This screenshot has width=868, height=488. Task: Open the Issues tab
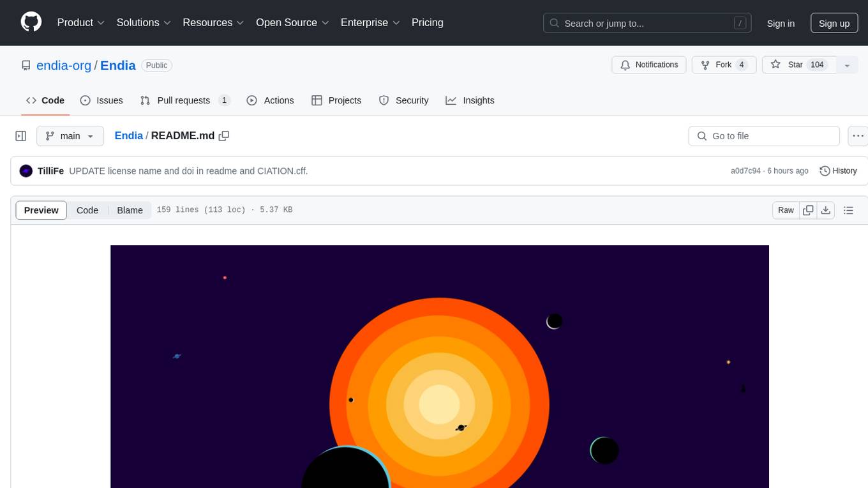click(101, 100)
